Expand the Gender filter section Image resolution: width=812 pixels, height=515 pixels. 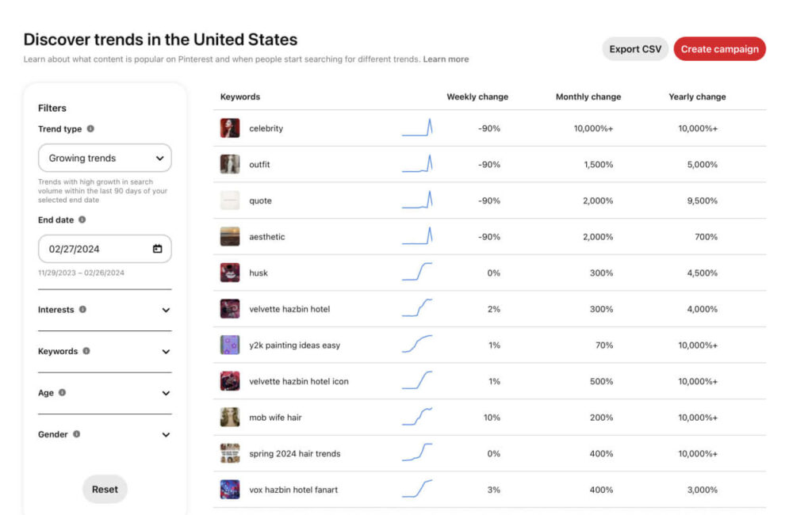coord(166,435)
